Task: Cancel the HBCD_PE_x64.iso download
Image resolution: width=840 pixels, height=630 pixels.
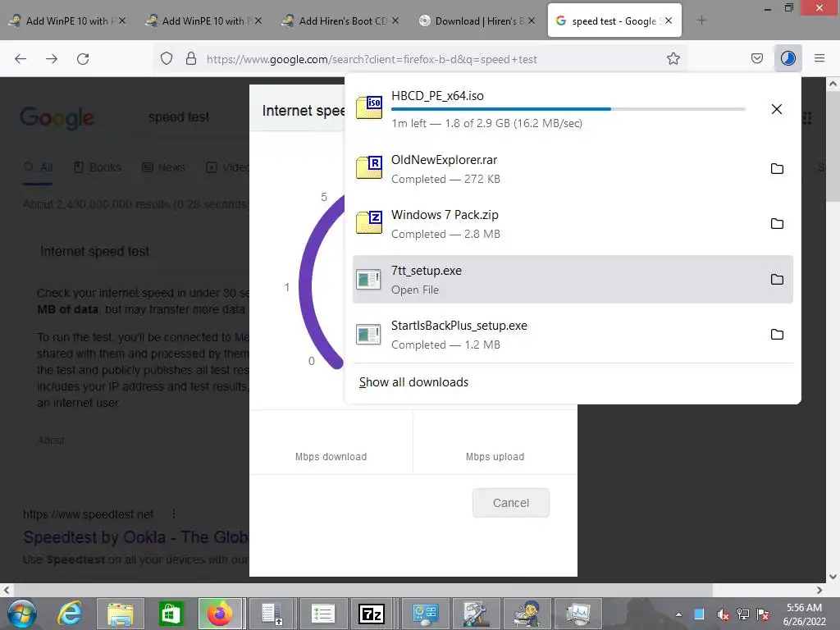Action: coord(776,109)
